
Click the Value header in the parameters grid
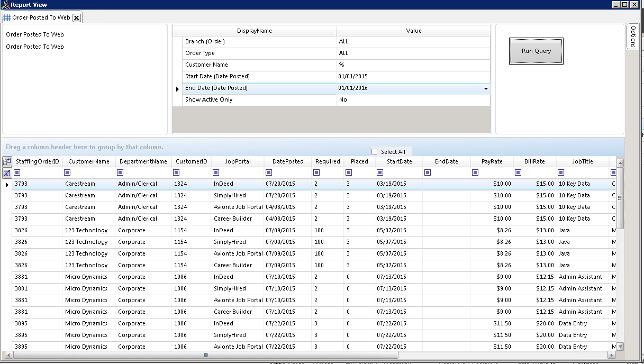413,31
